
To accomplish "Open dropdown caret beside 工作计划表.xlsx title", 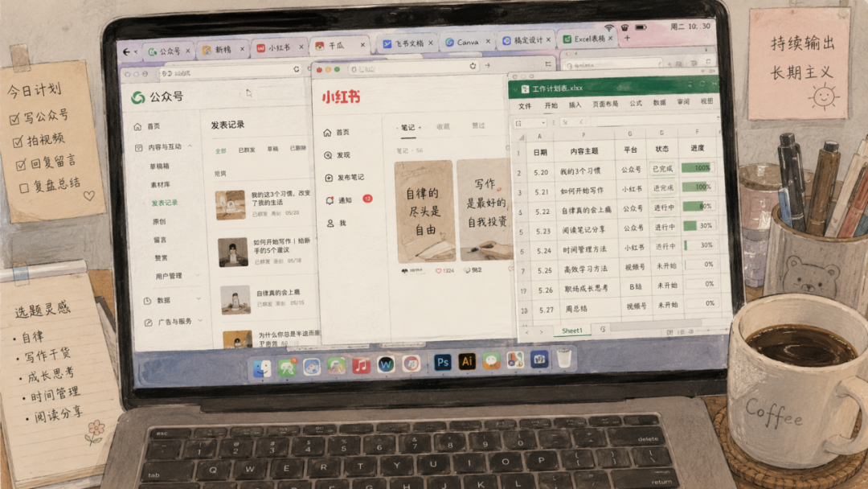I will click(515, 89).
